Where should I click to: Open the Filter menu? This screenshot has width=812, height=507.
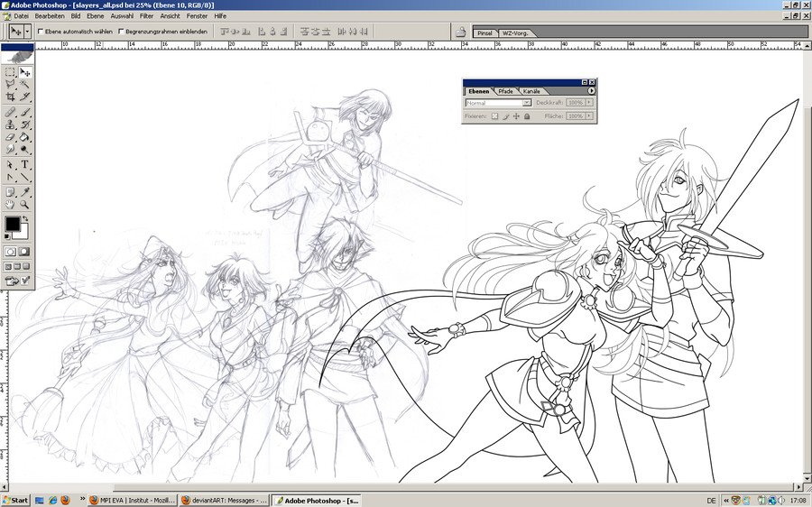point(146,16)
